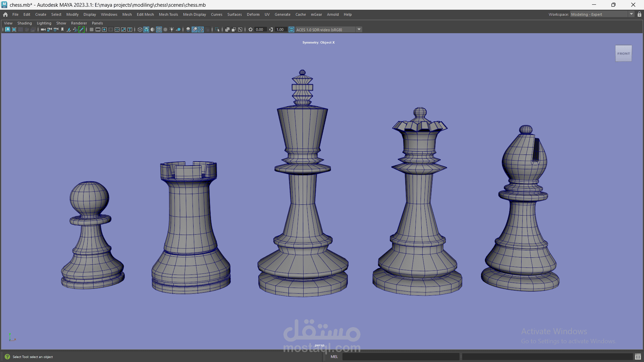The height and width of the screenshot is (362, 644).
Task: Toggle Textured display checker icon
Action: coord(165,29)
